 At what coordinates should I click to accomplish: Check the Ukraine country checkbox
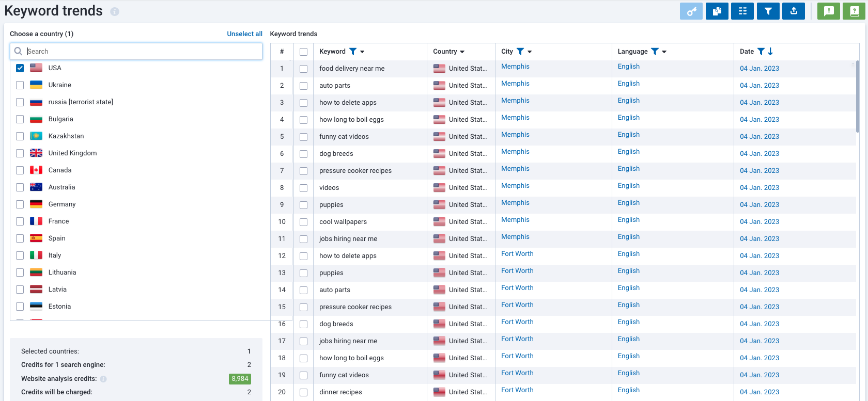click(x=20, y=85)
